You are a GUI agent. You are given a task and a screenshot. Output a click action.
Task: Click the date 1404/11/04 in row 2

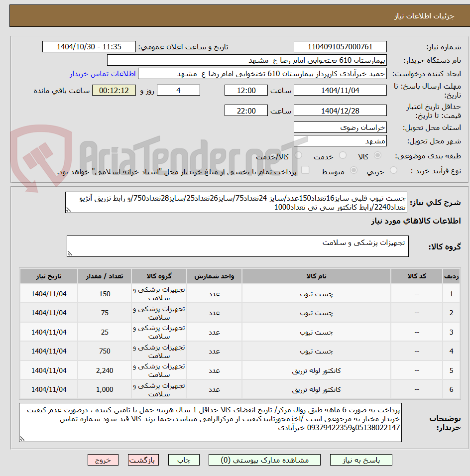point(49,313)
